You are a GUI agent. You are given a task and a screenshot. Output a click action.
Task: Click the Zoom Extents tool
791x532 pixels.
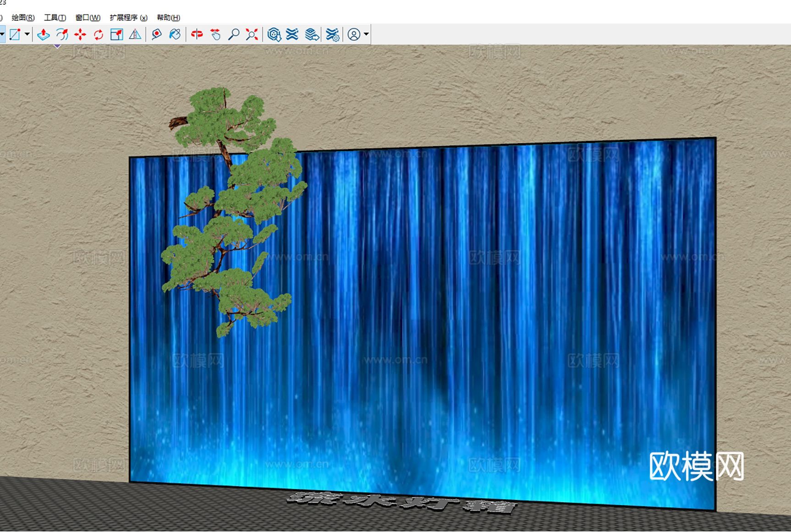tap(252, 34)
